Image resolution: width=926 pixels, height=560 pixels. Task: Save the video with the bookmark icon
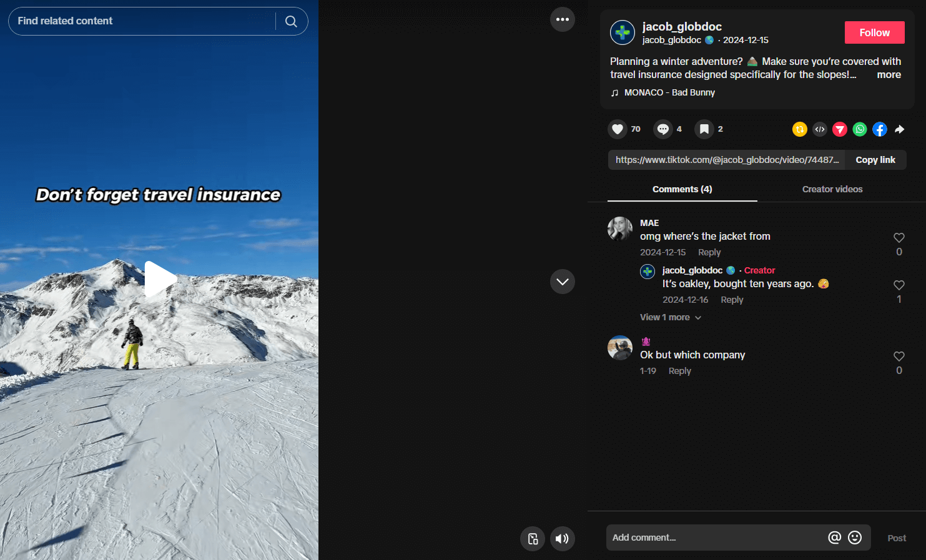click(705, 129)
